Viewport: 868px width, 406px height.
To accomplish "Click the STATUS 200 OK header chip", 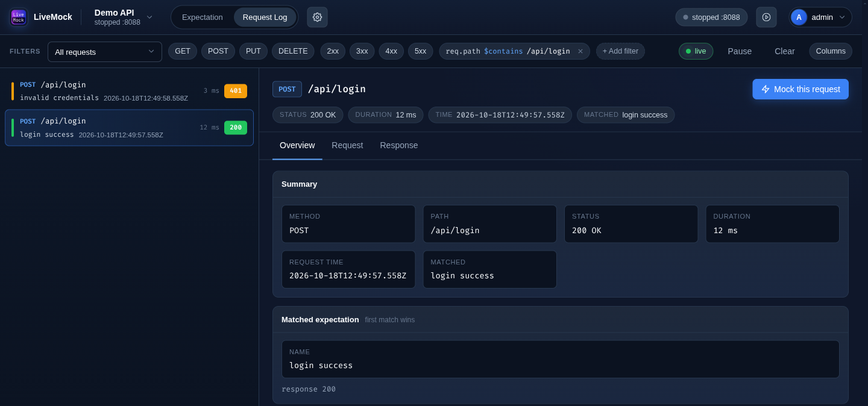I will 308,115.
